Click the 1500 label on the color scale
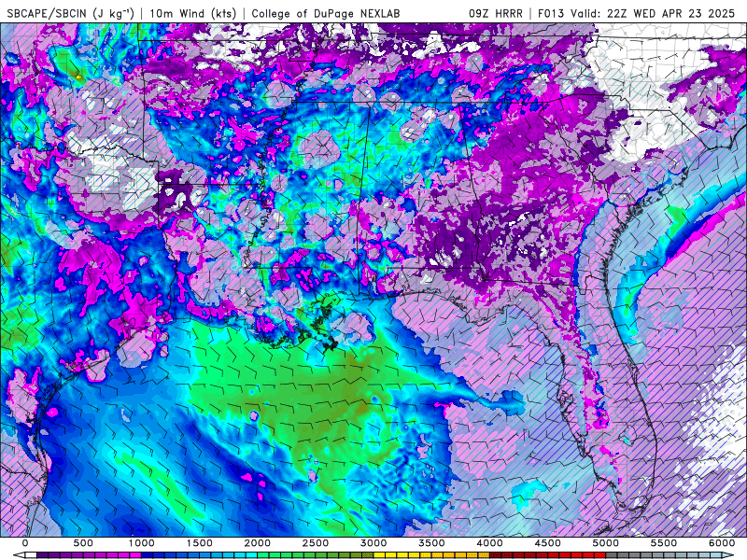The height and width of the screenshot is (560, 747). [x=199, y=543]
